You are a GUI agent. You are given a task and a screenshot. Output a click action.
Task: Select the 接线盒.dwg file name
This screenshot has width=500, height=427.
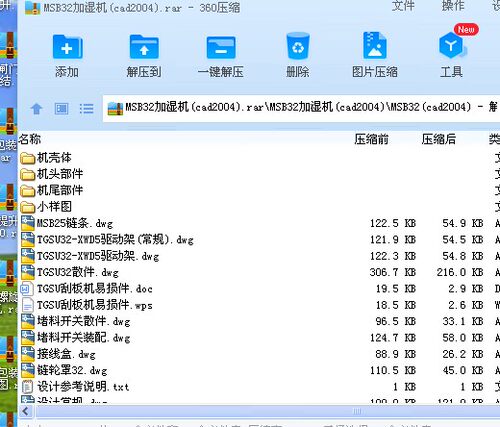(66, 354)
